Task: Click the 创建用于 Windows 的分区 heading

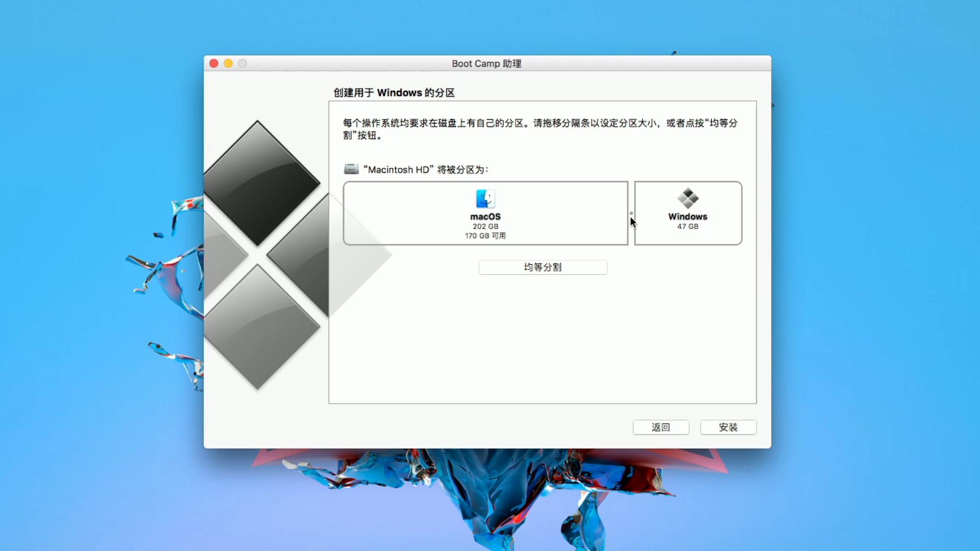Action: click(394, 93)
